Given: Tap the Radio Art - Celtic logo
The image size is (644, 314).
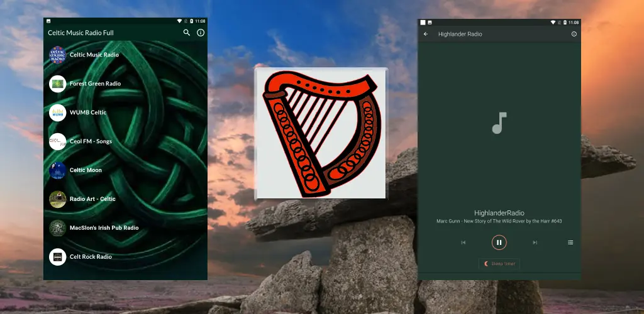Looking at the screenshot, I should [x=57, y=199].
